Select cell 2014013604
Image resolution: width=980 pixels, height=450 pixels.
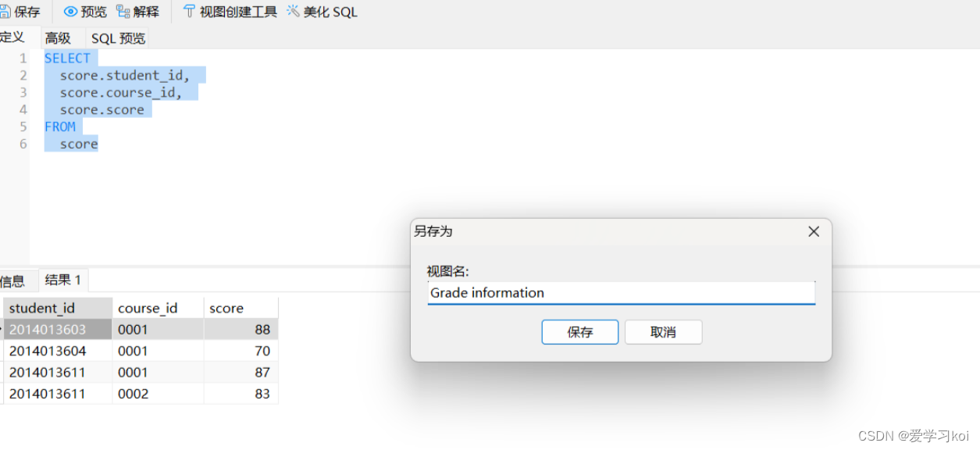pos(58,351)
